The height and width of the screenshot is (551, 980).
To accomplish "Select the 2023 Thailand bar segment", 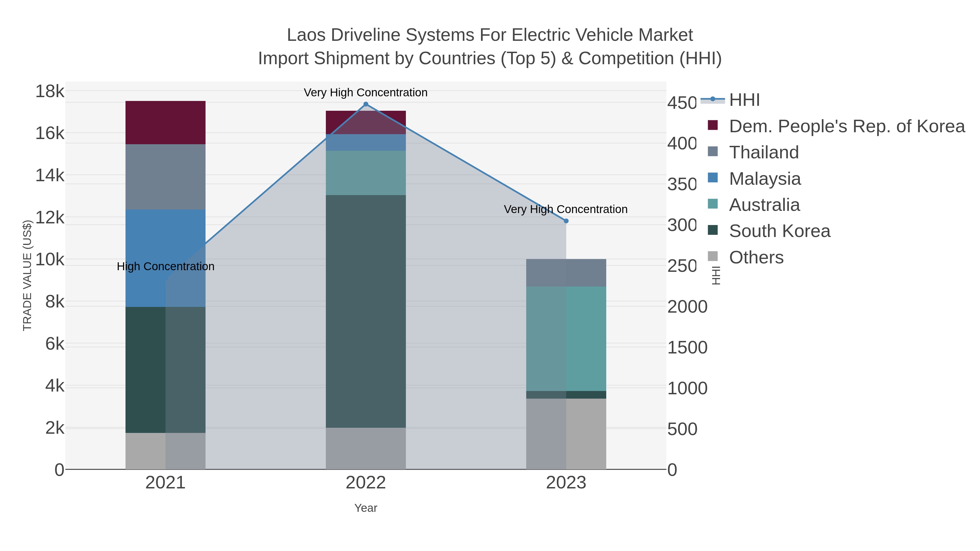I will pos(566,273).
